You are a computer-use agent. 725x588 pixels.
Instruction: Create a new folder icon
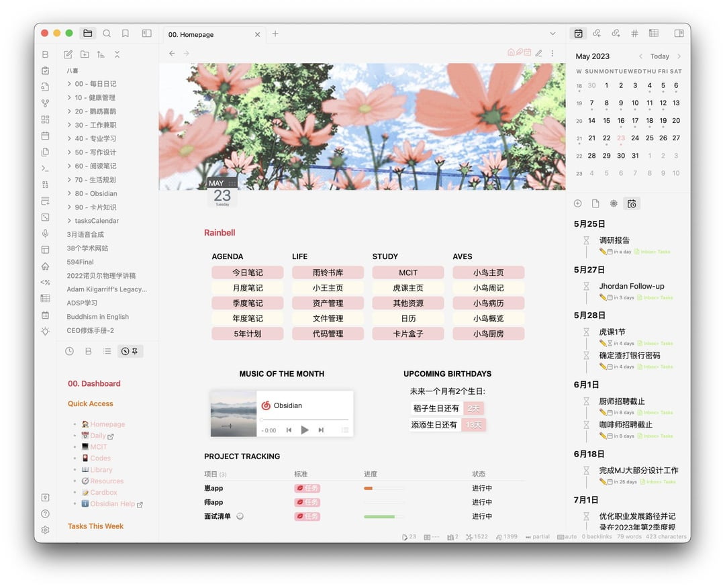coord(85,54)
